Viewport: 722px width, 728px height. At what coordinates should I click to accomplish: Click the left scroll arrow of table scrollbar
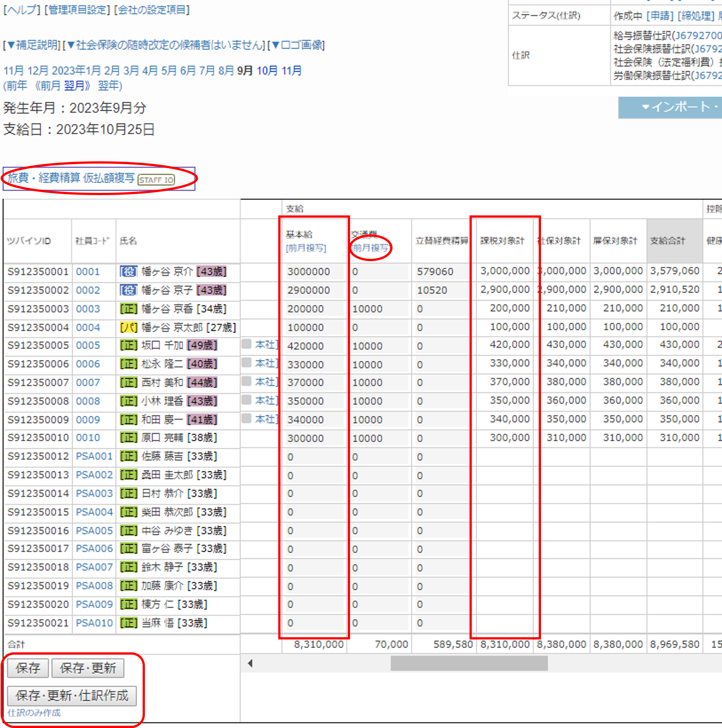[250, 663]
